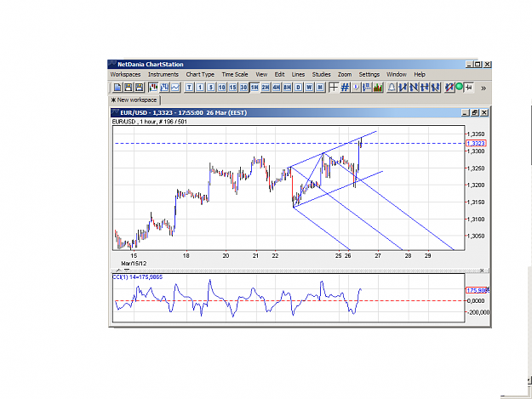Switch to weekly (W) time scale
This screenshot has width=532, height=399.
pyautogui.click(x=309, y=88)
